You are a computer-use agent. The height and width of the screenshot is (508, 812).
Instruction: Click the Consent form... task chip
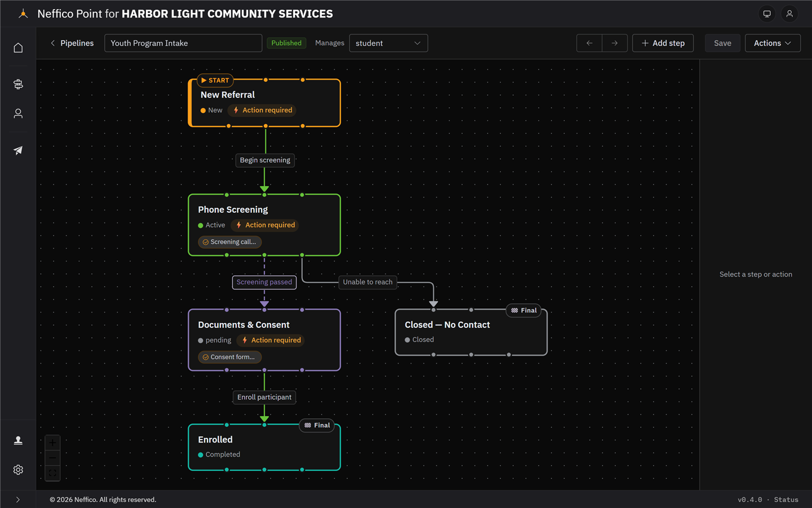click(230, 357)
